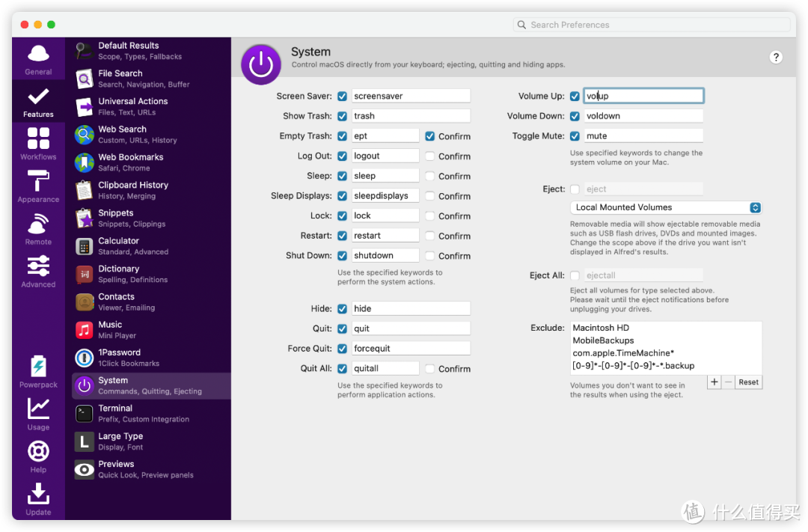The height and width of the screenshot is (532, 808).
Task: Toggle the Volume Up keyword checkbox
Action: pos(575,96)
